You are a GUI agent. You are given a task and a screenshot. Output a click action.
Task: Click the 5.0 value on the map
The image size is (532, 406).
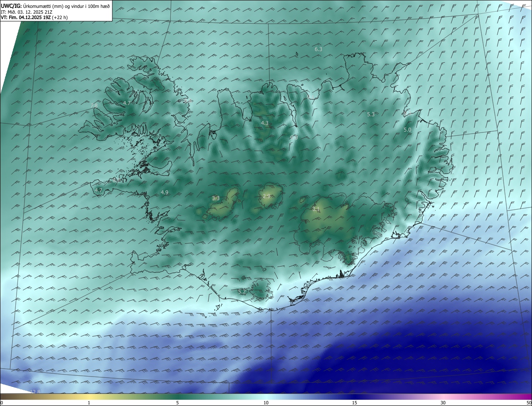407,130
